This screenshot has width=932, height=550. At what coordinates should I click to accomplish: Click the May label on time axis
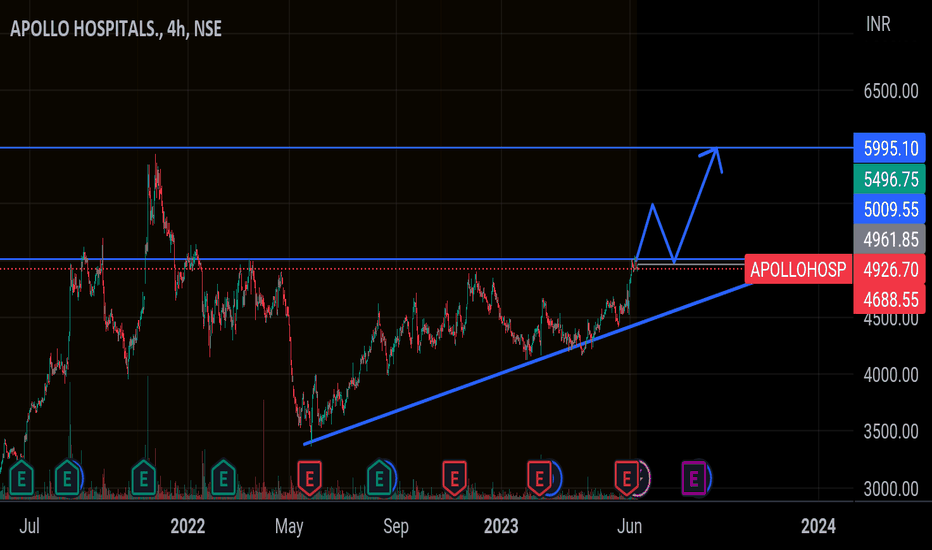[289, 526]
